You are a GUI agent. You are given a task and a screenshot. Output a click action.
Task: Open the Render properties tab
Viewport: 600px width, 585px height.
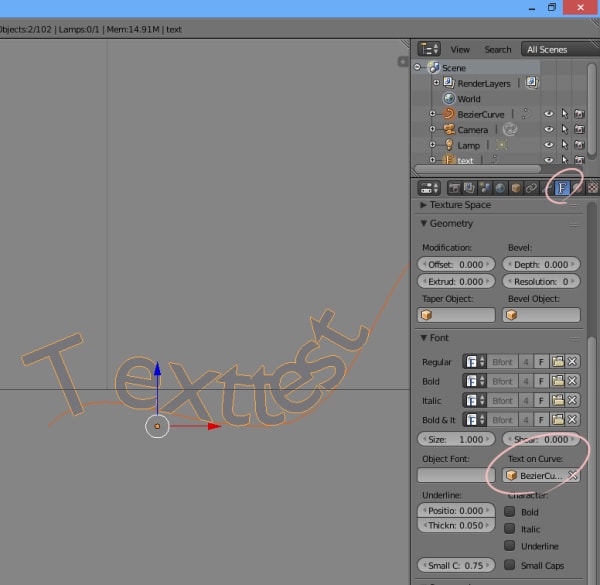[454, 188]
